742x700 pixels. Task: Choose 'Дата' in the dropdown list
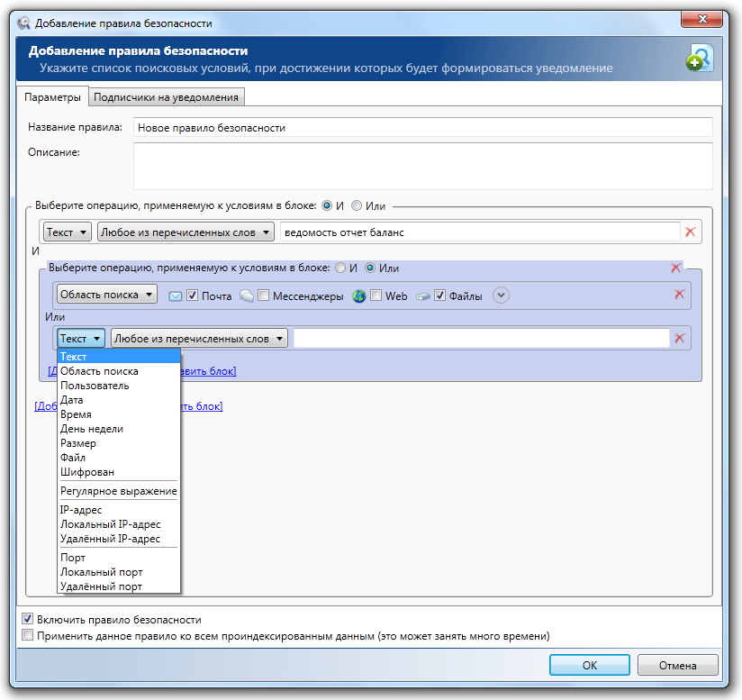pyautogui.click(x=119, y=400)
